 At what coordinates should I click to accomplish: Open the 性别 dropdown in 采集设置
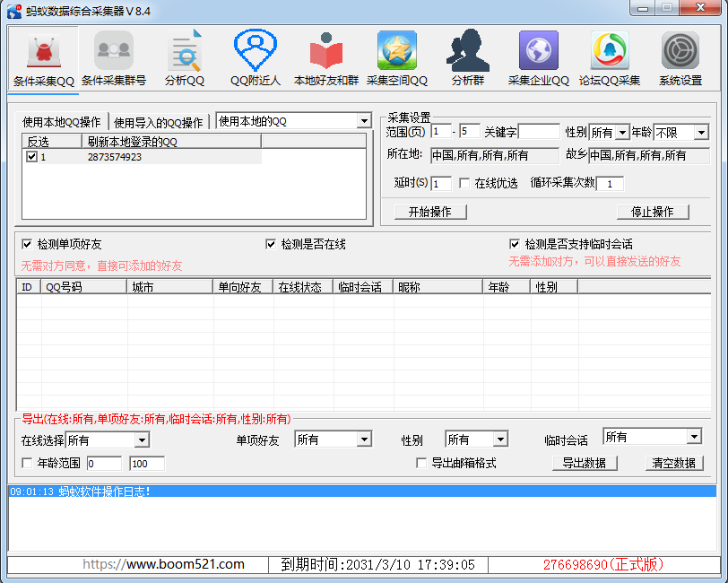pyautogui.click(x=622, y=133)
